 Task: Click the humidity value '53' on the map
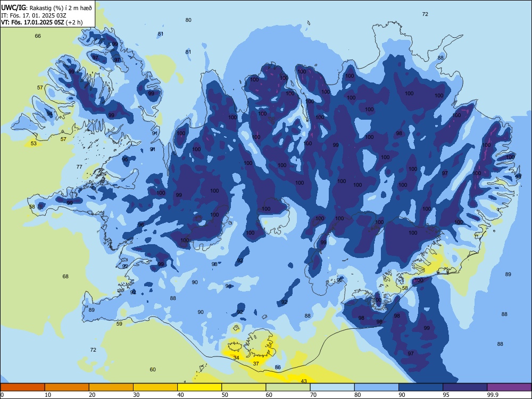point(34,144)
